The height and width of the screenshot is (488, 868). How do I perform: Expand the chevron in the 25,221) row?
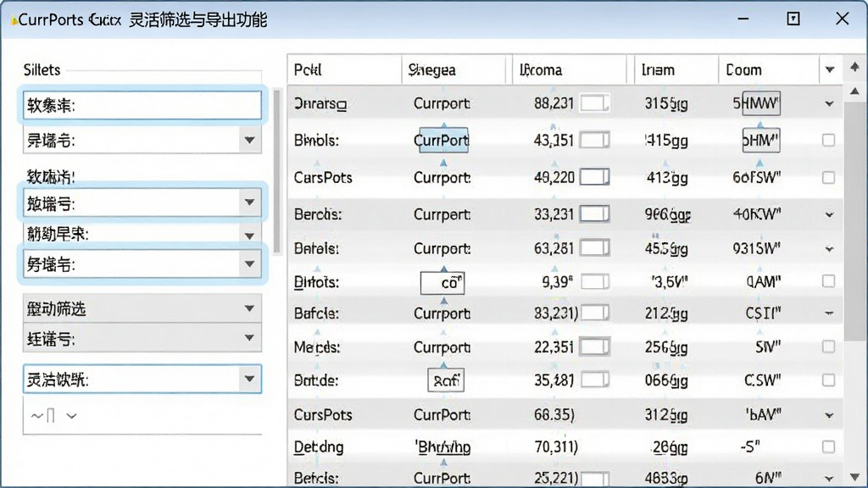(829, 479)
